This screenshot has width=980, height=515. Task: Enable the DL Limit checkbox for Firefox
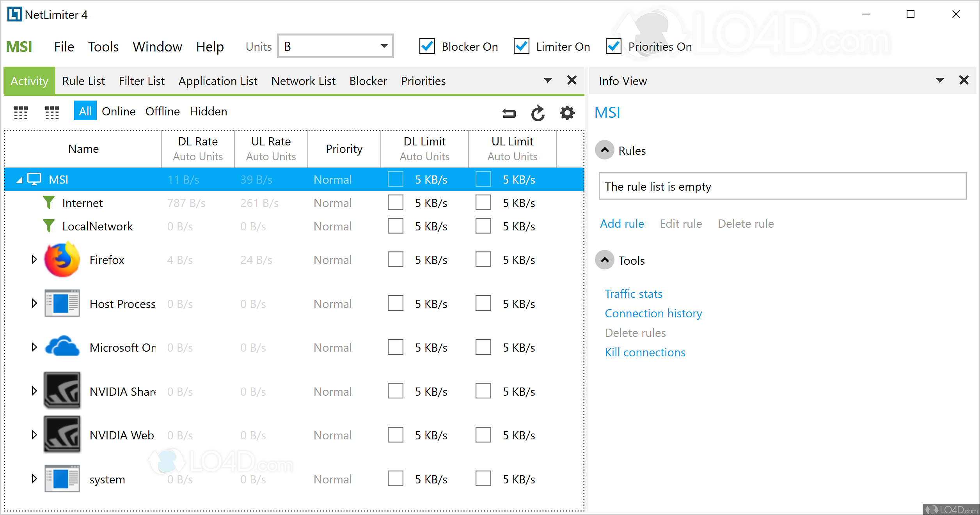pos(395,259)
